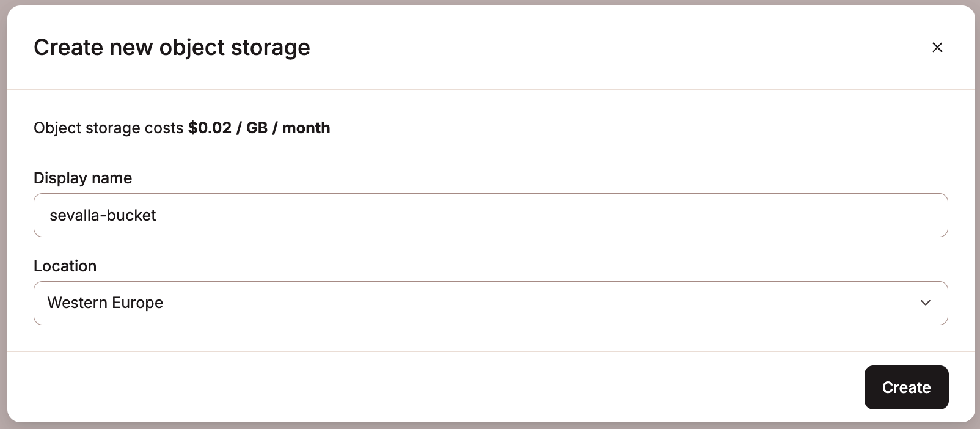Click the Create new object storage title
The width and height of the screenshot is (980, 429).
pyautogui.click(x=172, y=47)
